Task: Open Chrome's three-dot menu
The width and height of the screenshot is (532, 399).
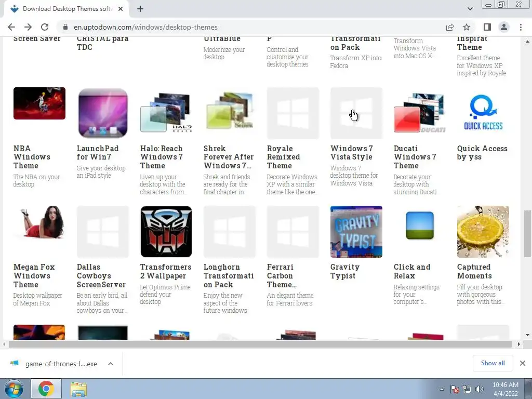Action: click(x=521, y=27)
